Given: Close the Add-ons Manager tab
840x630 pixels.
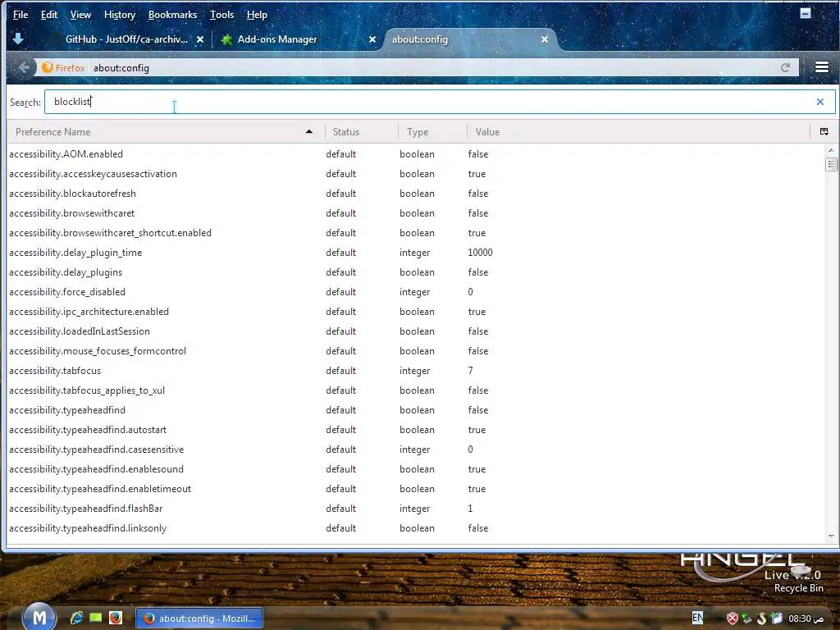Looking at the screenshot, I should [x=372, y=39].
